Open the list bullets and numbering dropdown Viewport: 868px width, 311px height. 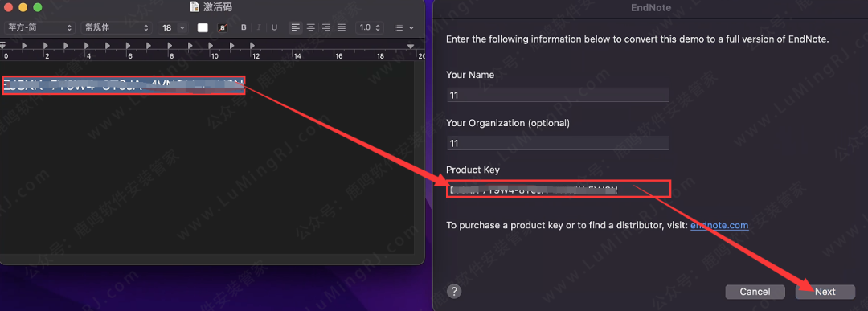coord(403,27)
